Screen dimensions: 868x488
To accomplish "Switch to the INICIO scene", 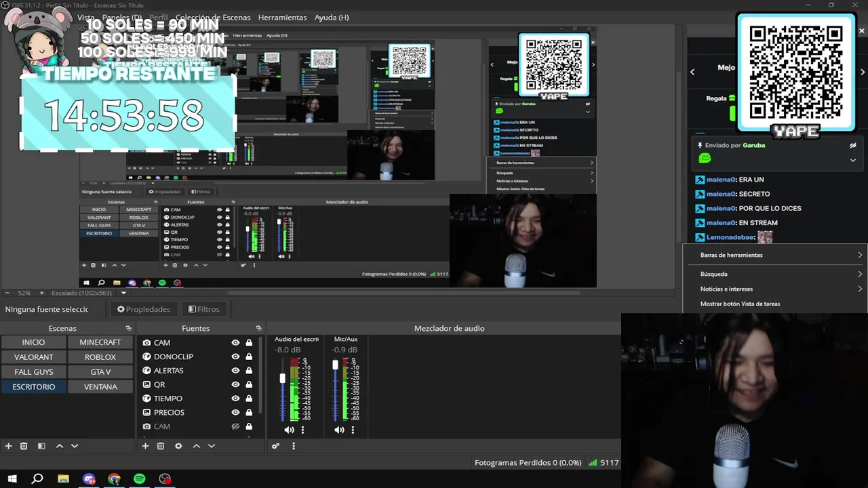I will [33, 342].
